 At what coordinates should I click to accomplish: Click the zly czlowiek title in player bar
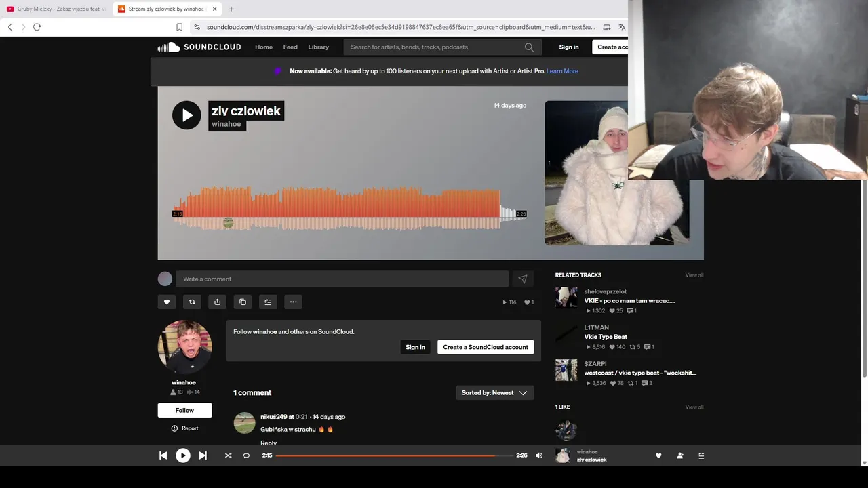(591, 460)
